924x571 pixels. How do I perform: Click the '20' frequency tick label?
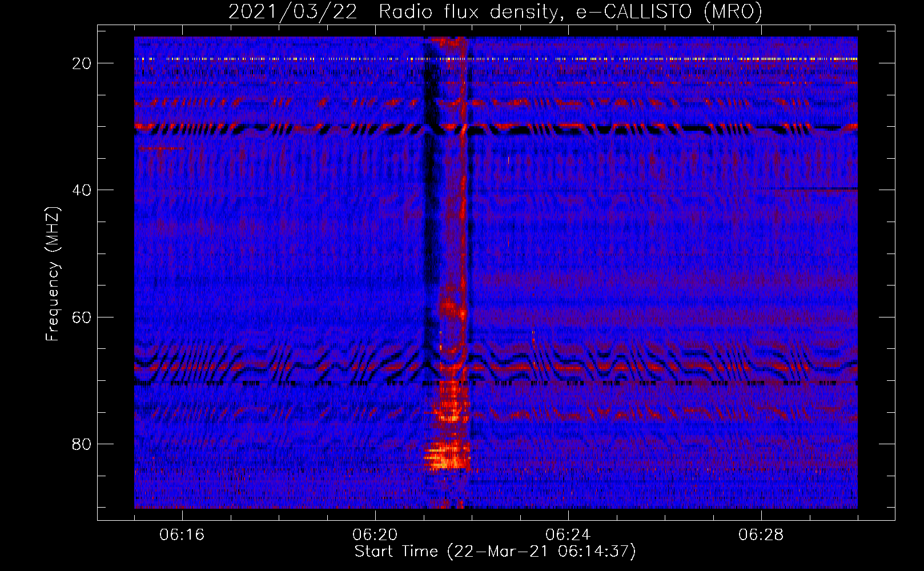[82, 63]
